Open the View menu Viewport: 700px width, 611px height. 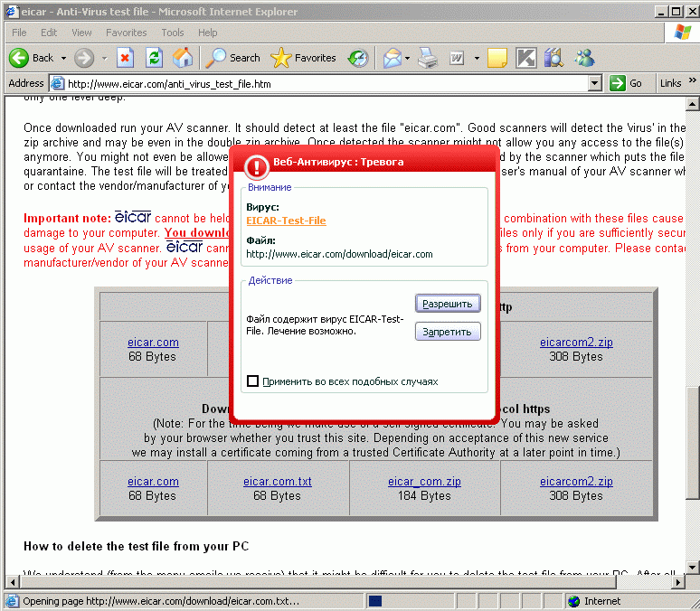(x=81, y=33)
